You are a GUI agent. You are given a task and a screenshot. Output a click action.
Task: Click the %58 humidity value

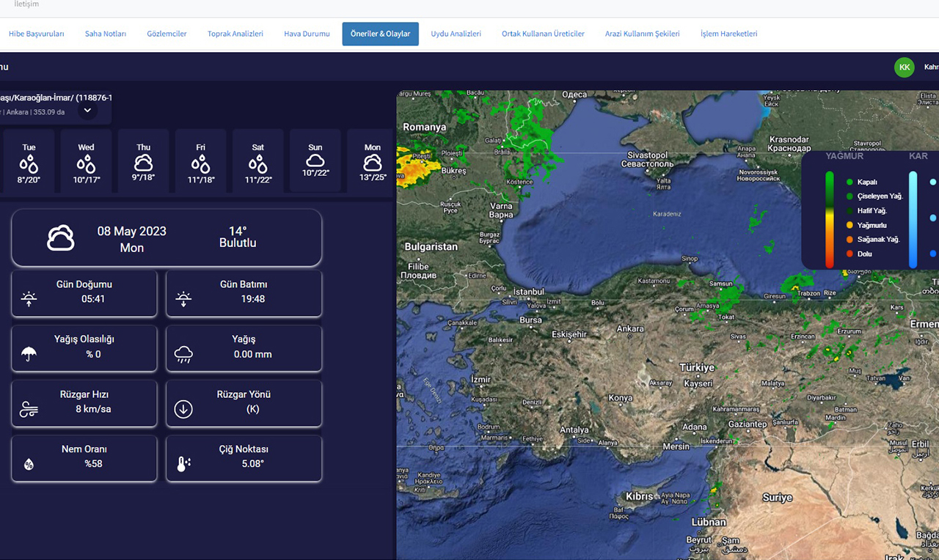[x=93, y=464]
